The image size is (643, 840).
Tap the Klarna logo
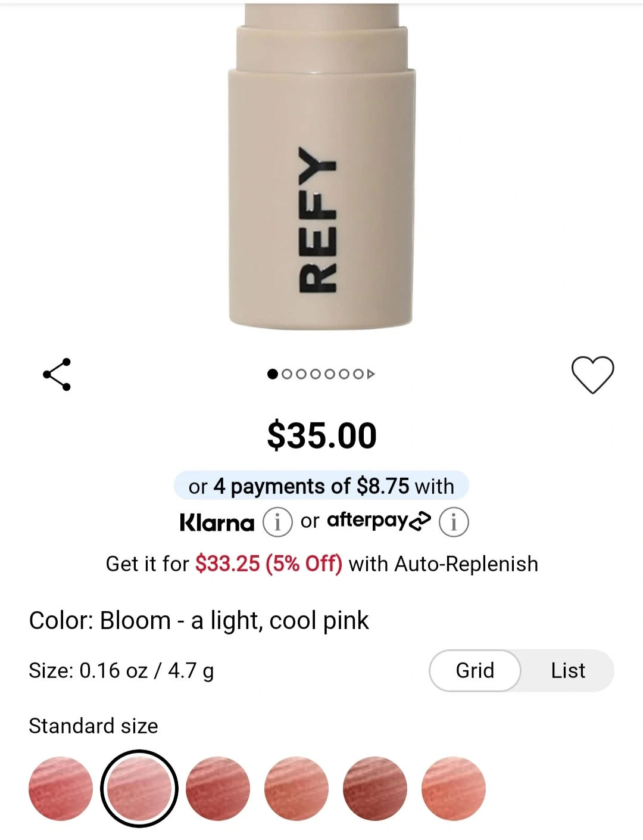click(217, 522)
